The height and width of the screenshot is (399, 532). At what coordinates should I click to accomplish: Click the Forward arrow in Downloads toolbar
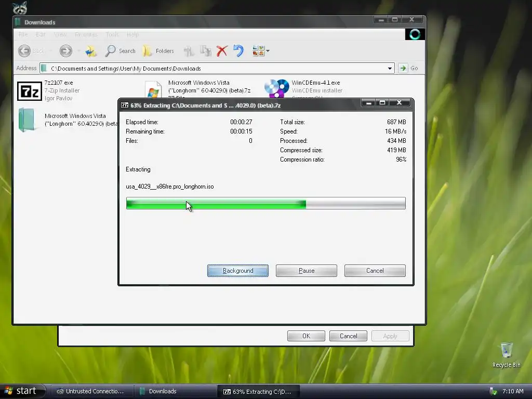[x=66, y=51]
